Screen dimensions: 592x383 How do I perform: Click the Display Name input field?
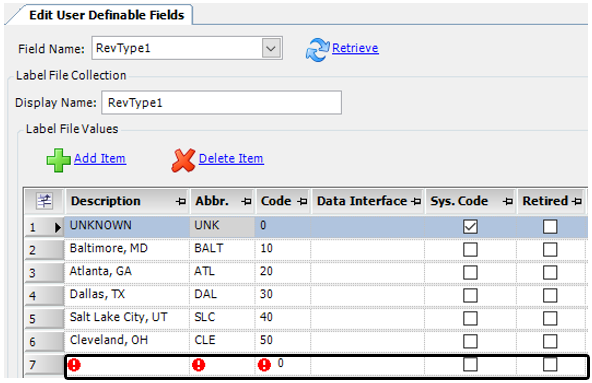tap(221, 103)
